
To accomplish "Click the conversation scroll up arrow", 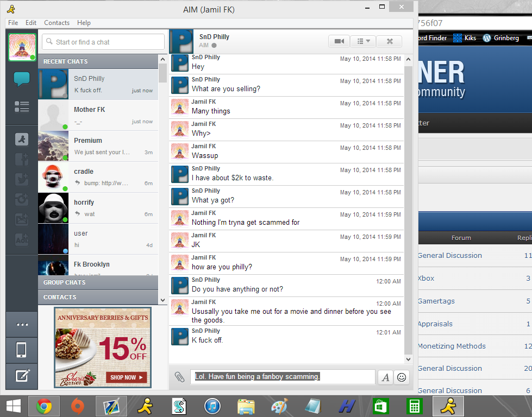I will [408, 59].
